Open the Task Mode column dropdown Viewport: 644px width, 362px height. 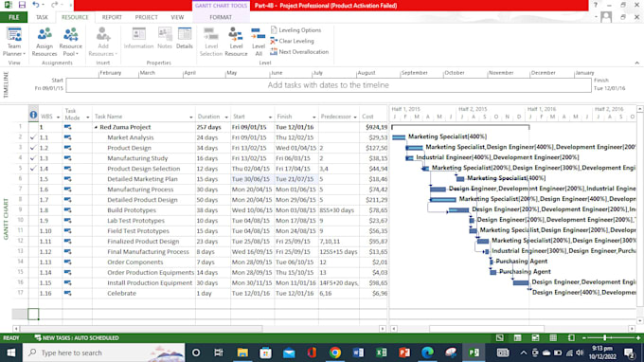tap(88, 118)
